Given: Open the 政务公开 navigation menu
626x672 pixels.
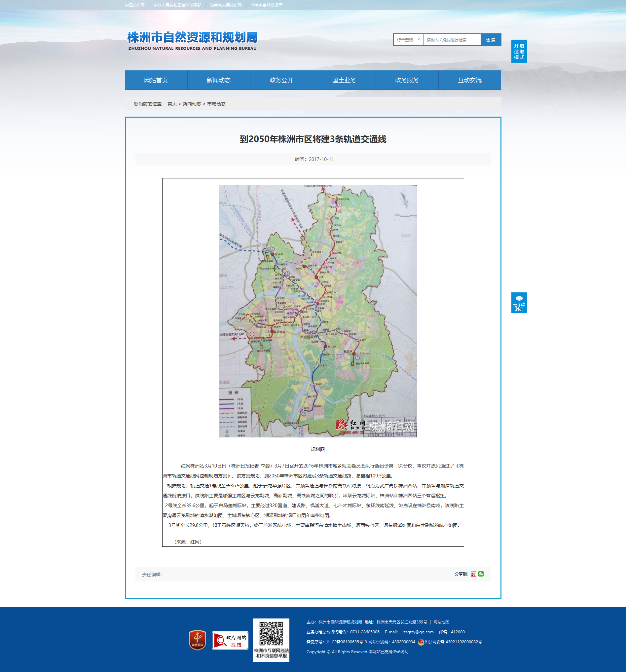Looking at the screenshot, I should [281, 80].
